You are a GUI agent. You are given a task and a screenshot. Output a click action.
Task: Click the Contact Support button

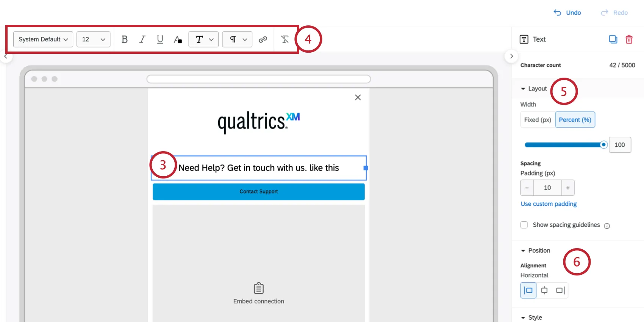(259, 192)
